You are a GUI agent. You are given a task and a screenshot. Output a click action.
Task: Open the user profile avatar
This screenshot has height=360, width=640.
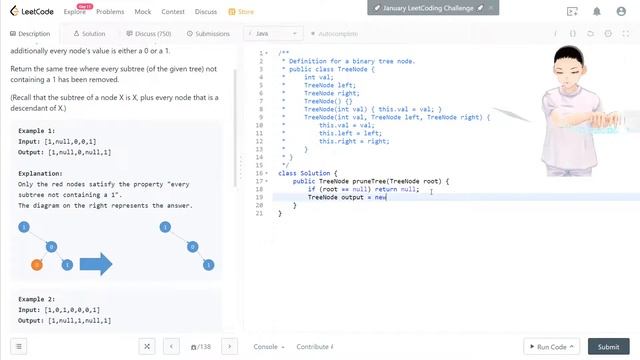pos(621,11)
